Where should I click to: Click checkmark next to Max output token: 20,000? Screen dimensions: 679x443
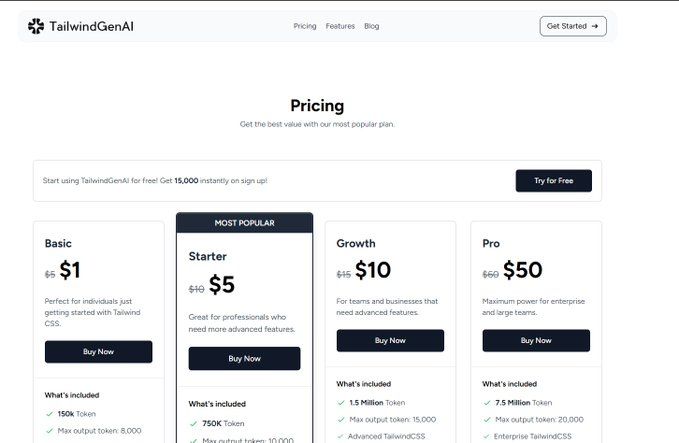[487, 420]
